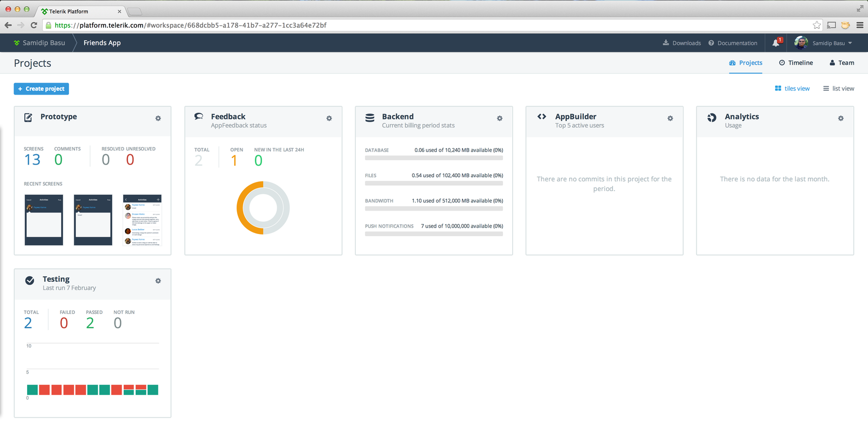Click the 'NEW IN THE LAST 24H' count

pyautogui.click(x=258, y=161)
